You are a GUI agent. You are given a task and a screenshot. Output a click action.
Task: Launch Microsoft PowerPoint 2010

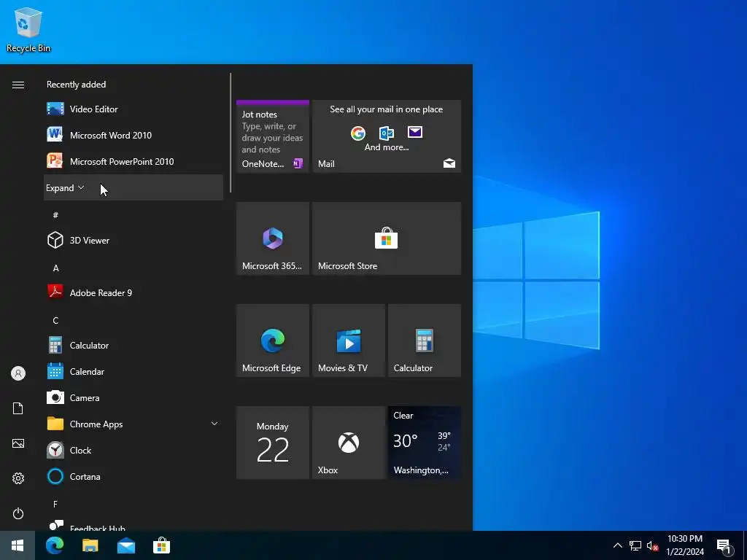click(133, 161)
